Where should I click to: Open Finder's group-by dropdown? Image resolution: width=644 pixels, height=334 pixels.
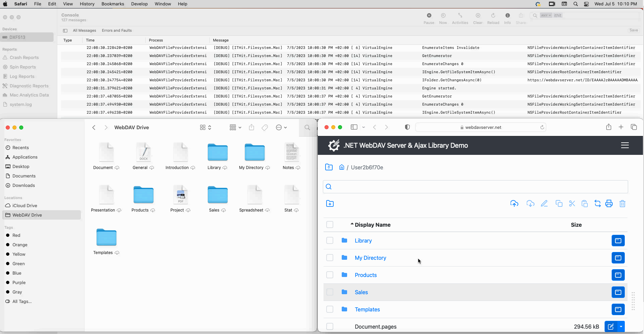(235, 127)
